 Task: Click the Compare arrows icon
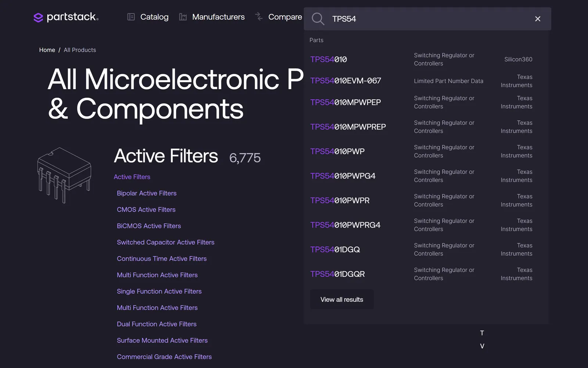(259, 16)
